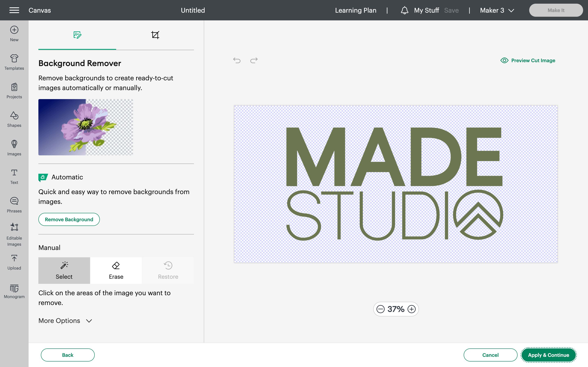
Task: Click the Cancel button
Action: tap(491, 355)
